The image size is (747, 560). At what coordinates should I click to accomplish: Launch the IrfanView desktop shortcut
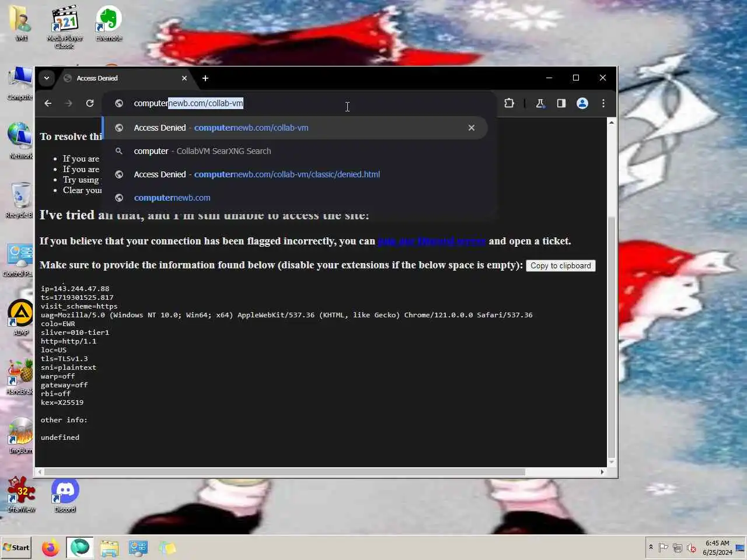pyautogui.click(x=21, y=495)
